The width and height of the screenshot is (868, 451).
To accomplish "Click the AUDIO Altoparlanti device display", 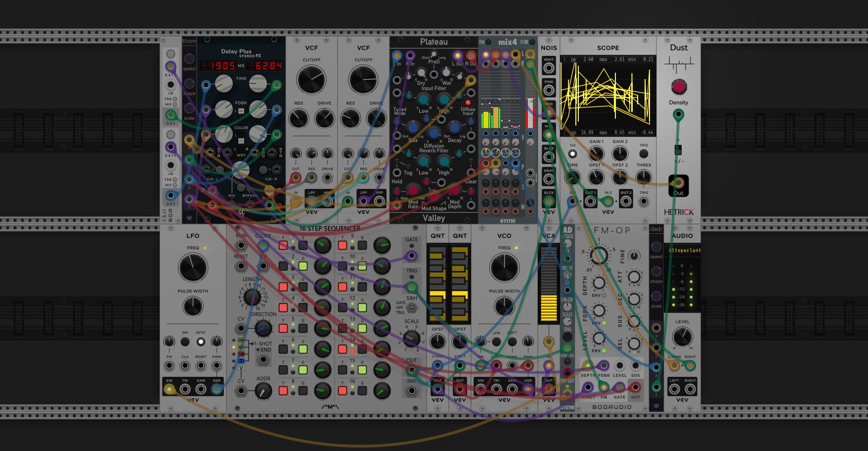I will pyautogui.click(x=682, y=251).
